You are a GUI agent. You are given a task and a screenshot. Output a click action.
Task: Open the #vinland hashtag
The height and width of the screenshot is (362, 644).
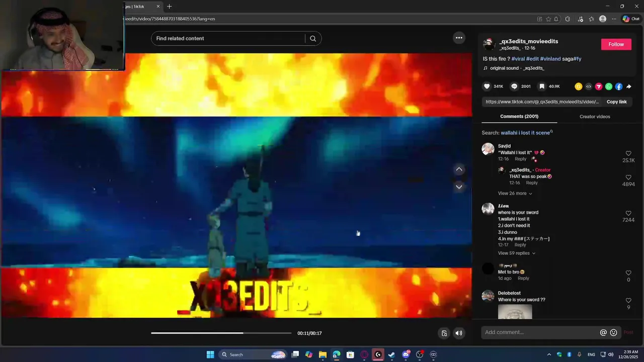click(x=550, y=59)
